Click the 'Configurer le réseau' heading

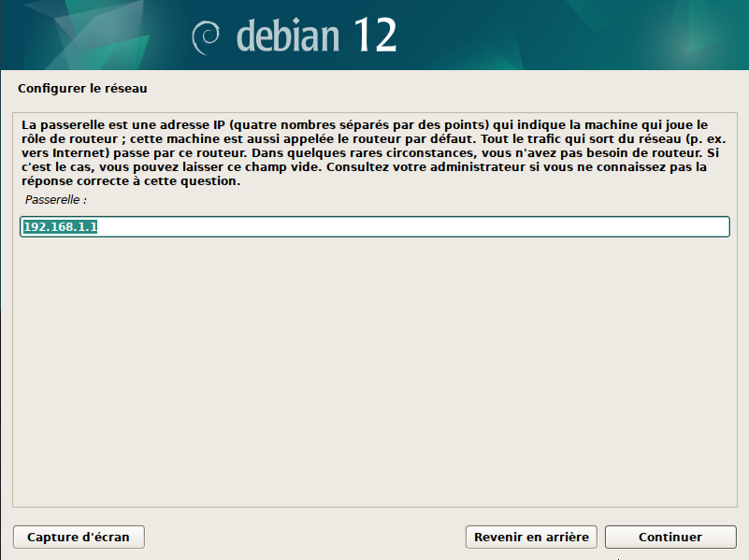[x=82, y=88]
